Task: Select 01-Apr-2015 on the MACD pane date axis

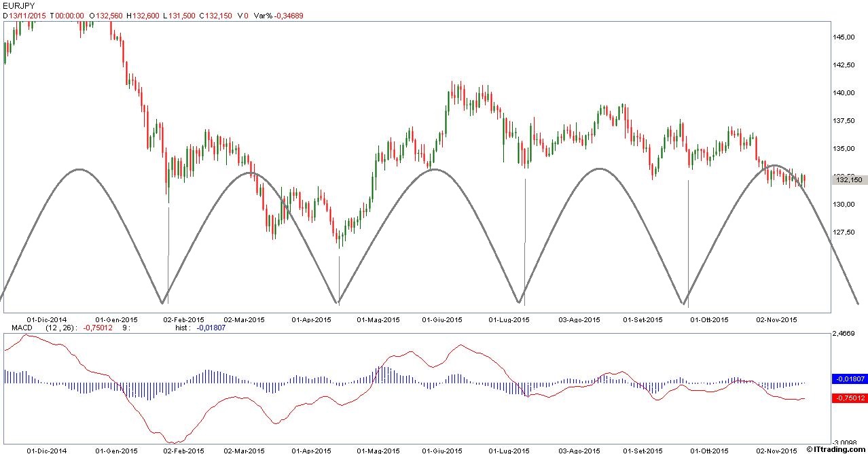Action: coord(311,450)
